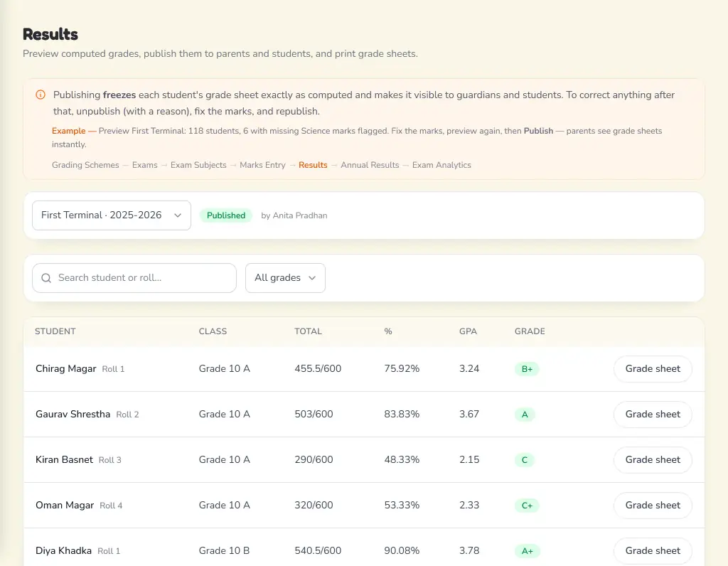Click the GPA value 3.78
Image resolution: width=728 pixels, height=566 pixels.
469,550
